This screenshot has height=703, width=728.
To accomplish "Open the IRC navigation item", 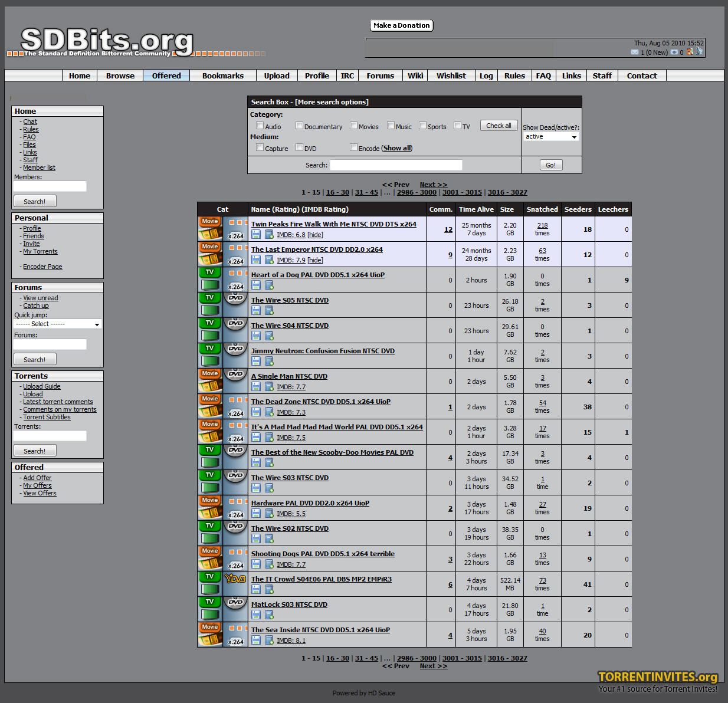I will [x=347, y=75].
